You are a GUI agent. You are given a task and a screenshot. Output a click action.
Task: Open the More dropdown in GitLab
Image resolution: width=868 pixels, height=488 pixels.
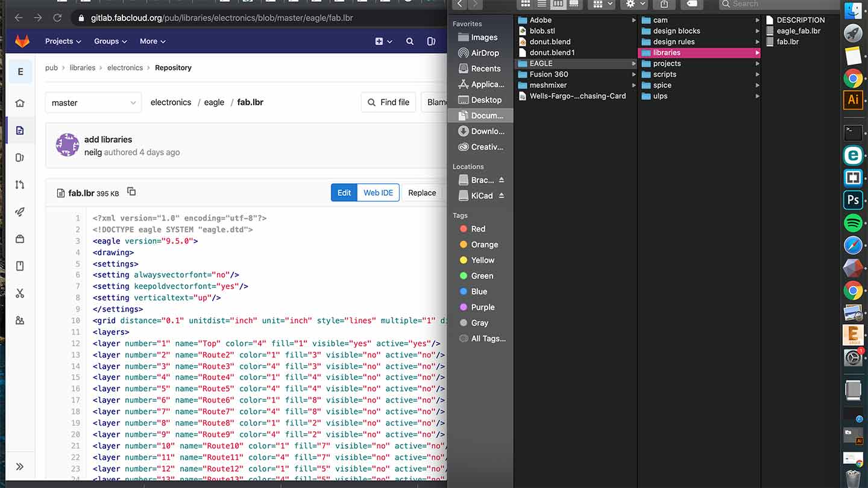(153, 41)
